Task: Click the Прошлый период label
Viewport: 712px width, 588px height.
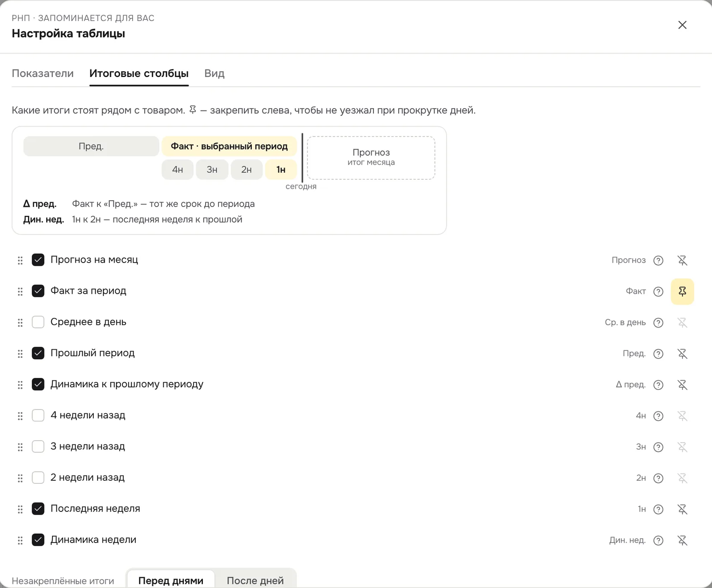Action: pyautogui.click(x=93, y=353)
